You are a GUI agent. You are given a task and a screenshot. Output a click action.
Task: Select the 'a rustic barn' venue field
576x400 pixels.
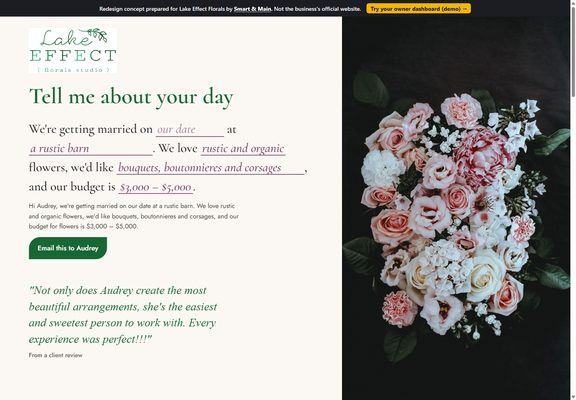pos(90,148)
